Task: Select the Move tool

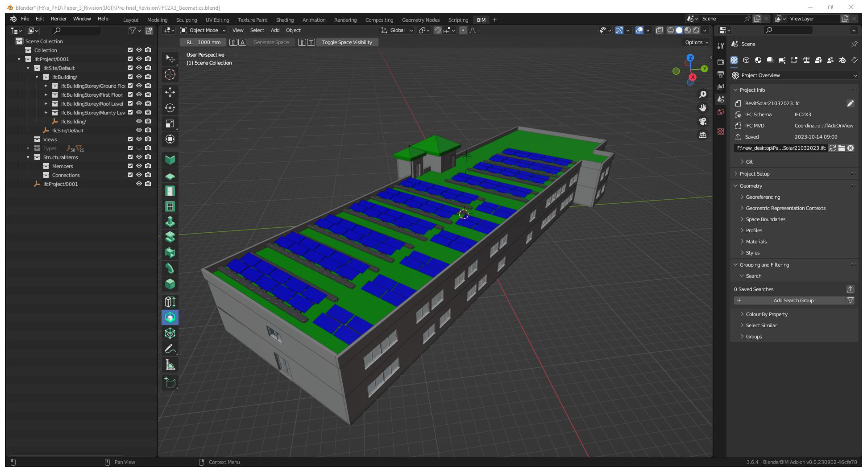Action: [x=170, y=92]
